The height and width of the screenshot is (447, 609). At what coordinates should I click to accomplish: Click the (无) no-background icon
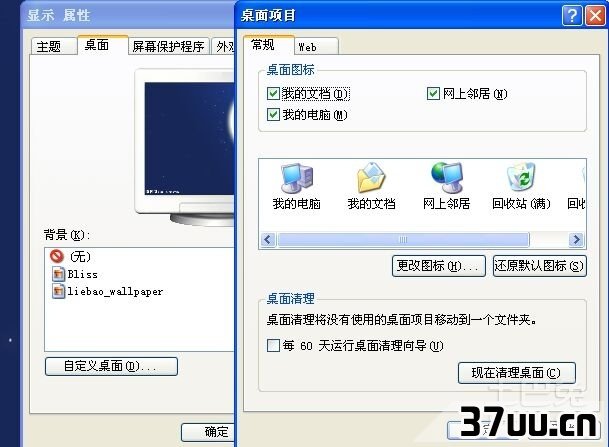coord(57,256)
